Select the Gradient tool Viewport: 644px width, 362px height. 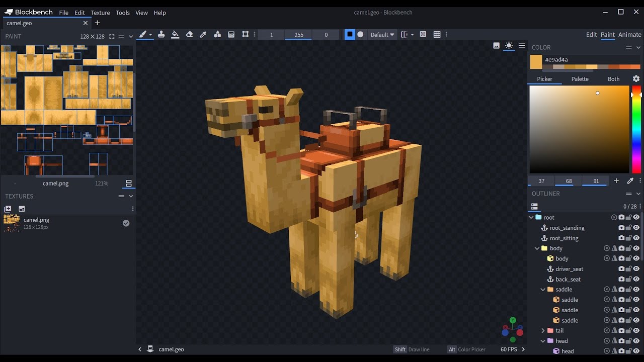(x=231, y=35)
